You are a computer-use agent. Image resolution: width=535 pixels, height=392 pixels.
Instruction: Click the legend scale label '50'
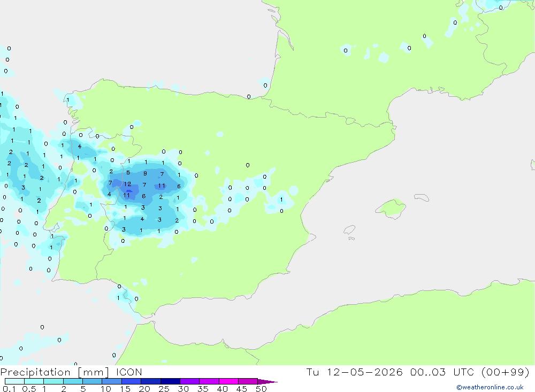coord(261,389)
